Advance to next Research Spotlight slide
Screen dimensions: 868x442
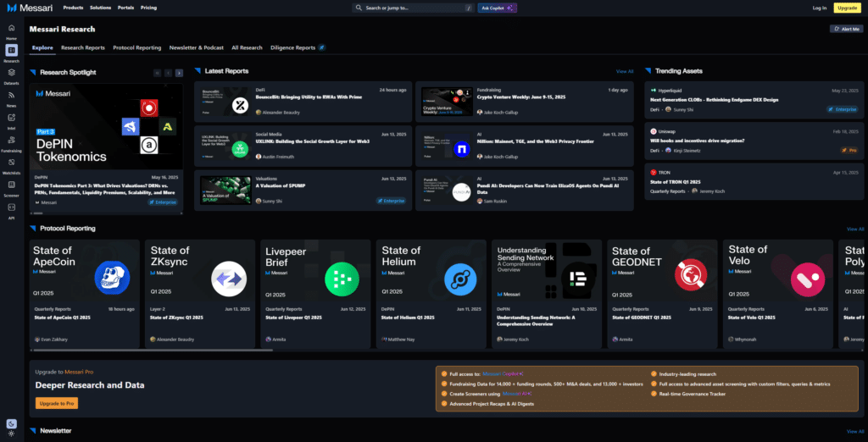[179, 73]
